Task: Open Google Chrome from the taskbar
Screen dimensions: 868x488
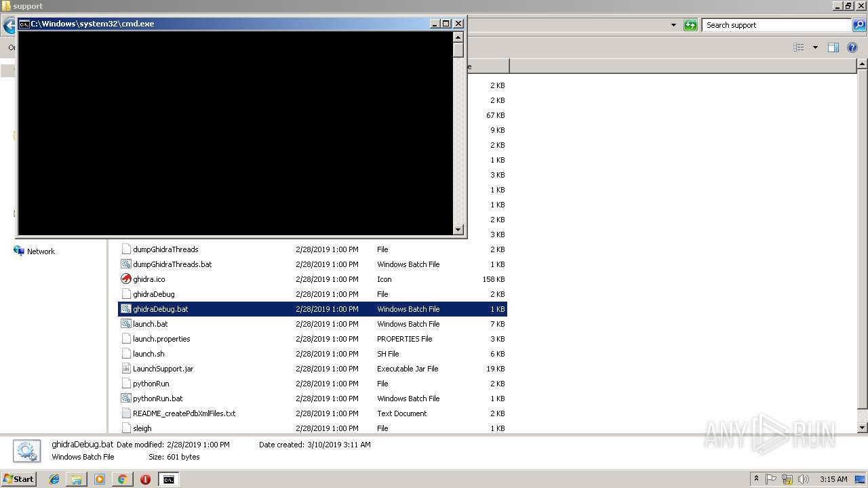Action: click(x=122, y=479)
